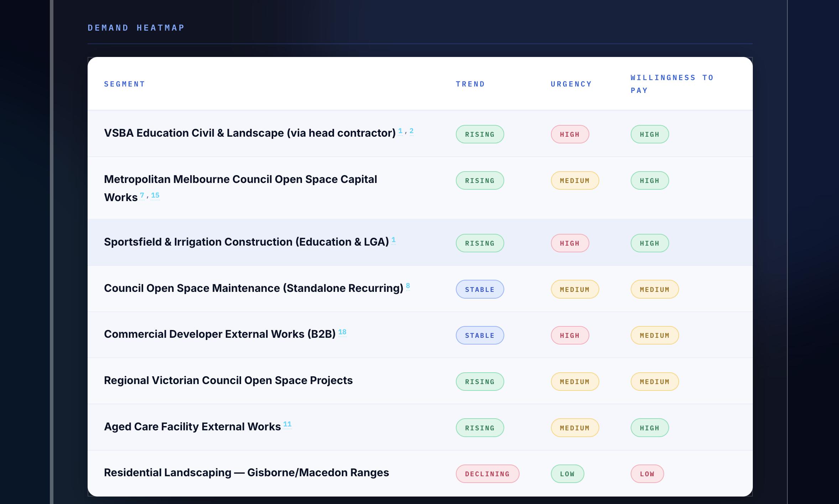The width and height of the screenshot is (839, 504).
Task: Select Residential Landscaping Gisborne/Macedon Ranges name
Action: [246, 473]
